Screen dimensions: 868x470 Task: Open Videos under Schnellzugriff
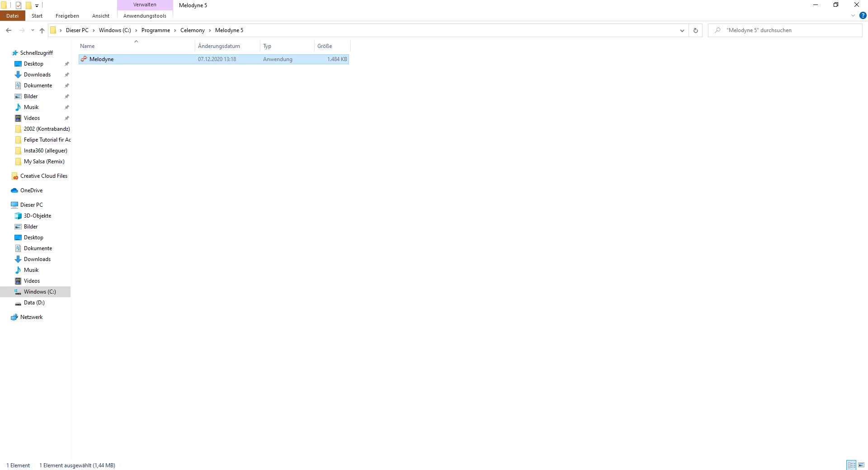tap(32, 118)
